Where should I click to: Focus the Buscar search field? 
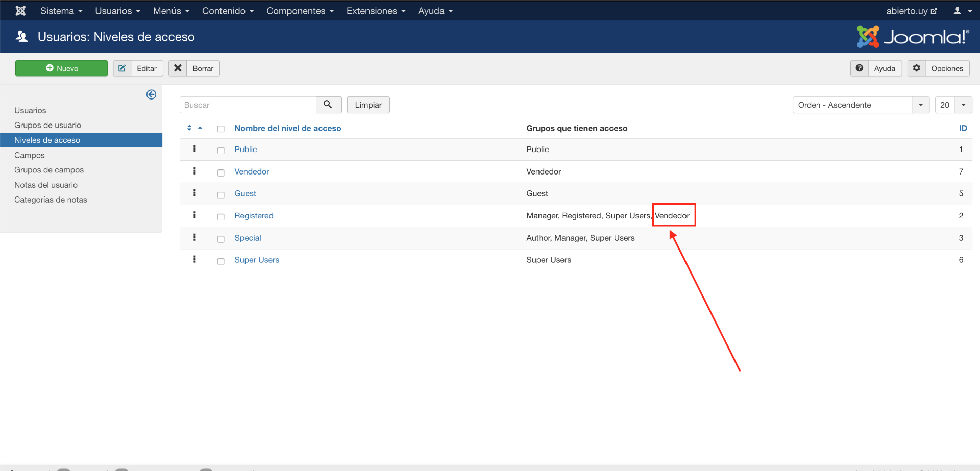click(248, 105)
